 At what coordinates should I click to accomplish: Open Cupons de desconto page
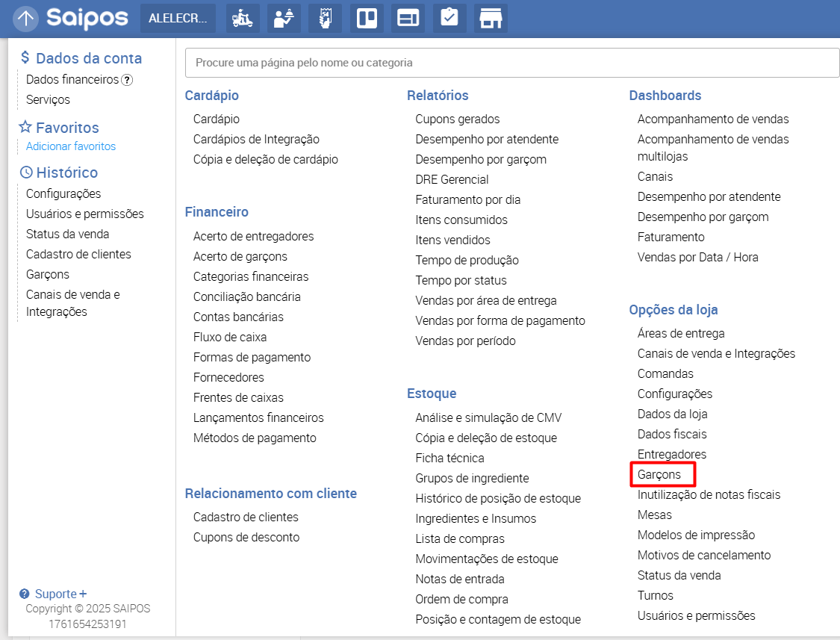(x=246, y=537)
